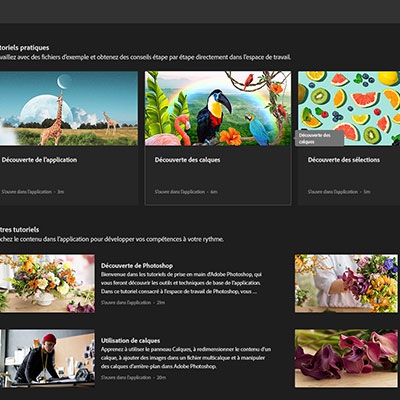
Task: Click the 'toriels pratiques' section heading
Action: pyautogui.click(x=25, y=48)
